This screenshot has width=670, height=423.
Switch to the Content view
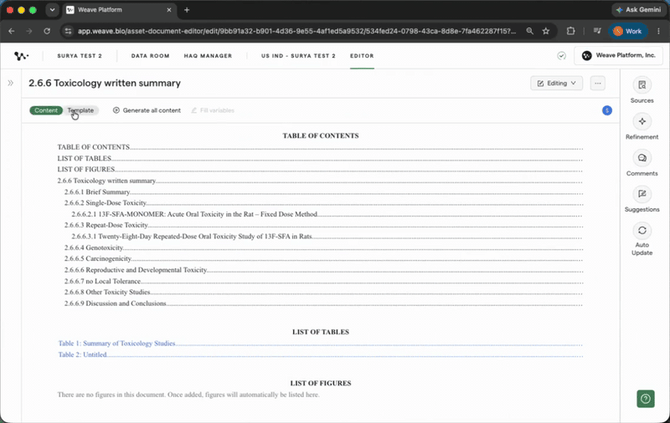pos(46,110)
